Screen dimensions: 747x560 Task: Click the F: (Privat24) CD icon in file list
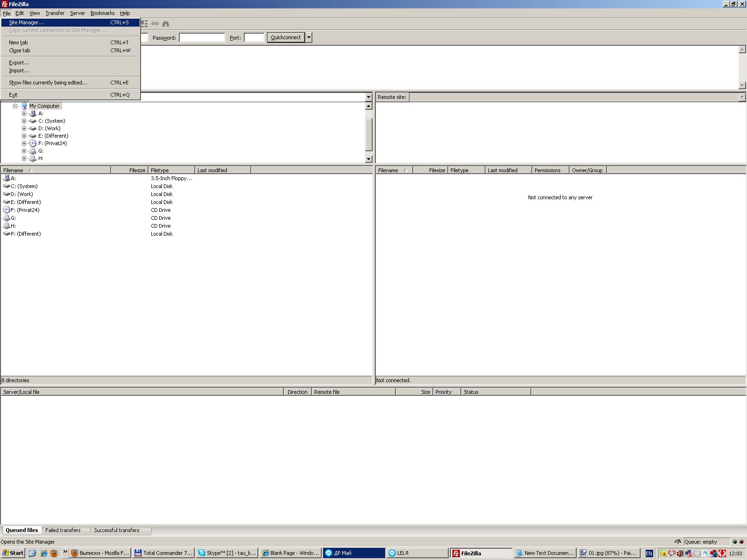[7, 210]
